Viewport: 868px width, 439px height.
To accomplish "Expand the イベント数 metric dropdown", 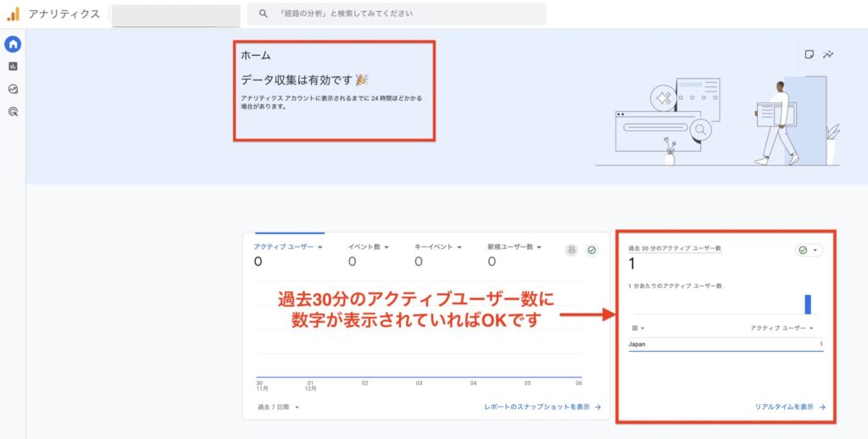I will pos(387,247).
